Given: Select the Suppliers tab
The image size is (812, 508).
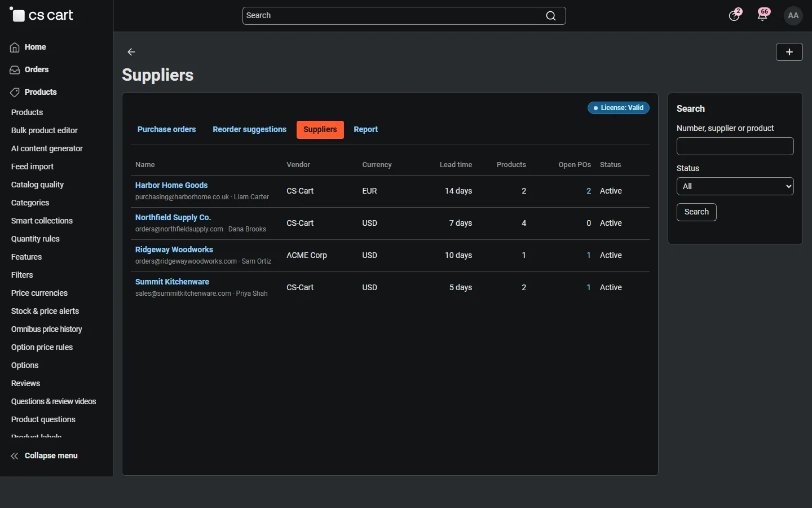Looking at the screenshot, I should coord(320,129).
